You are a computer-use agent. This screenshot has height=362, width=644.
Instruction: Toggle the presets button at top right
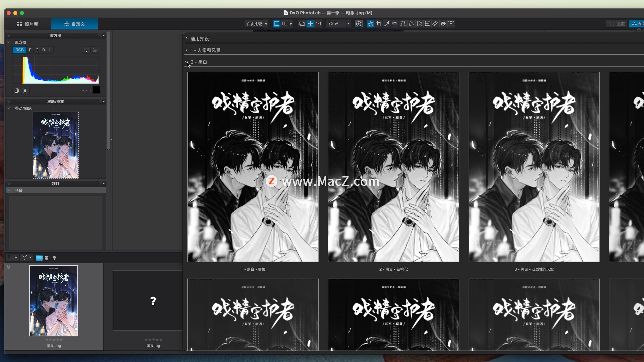click(637, 24)
